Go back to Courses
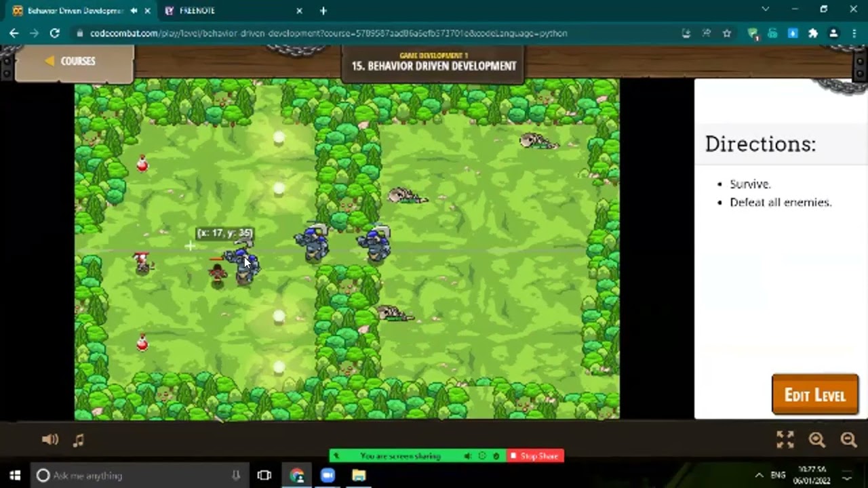This screenshot has width=868, height=488. (71, 61)
